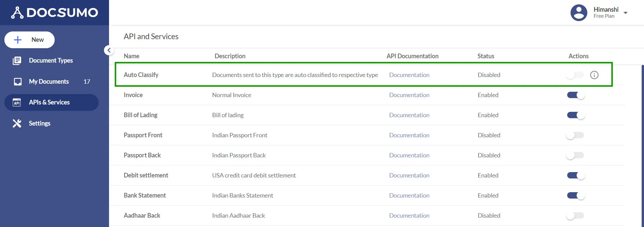Click Invoice's Enabled status
644x227 pixels.
[488, 95]
